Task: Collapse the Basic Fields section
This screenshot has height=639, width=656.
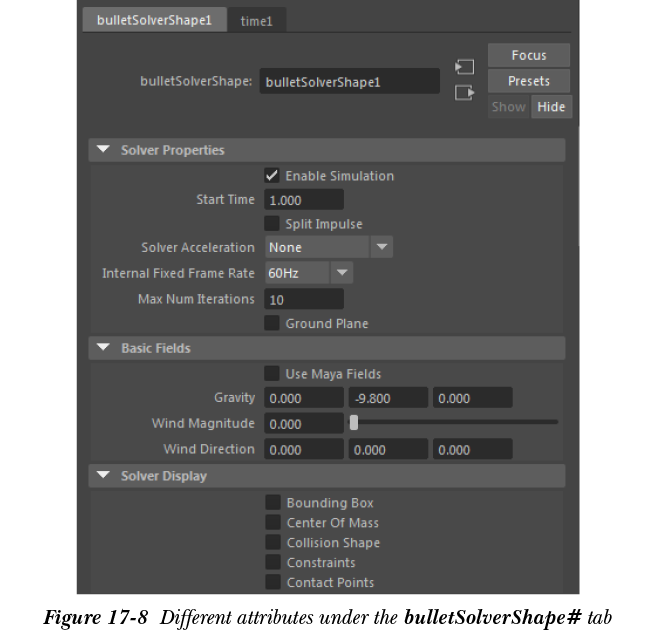Action: (103, 349)
